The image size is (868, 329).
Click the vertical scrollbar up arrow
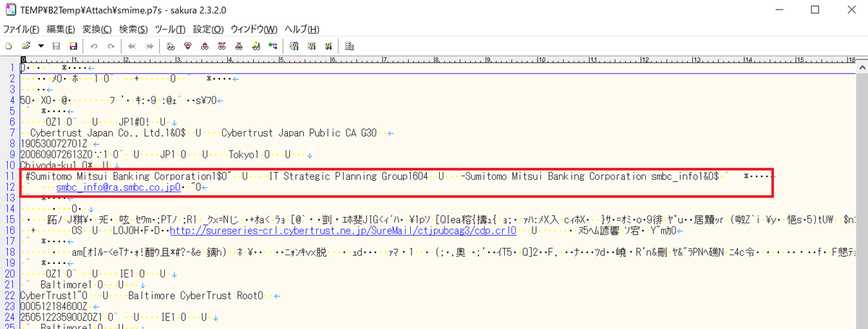861,67
